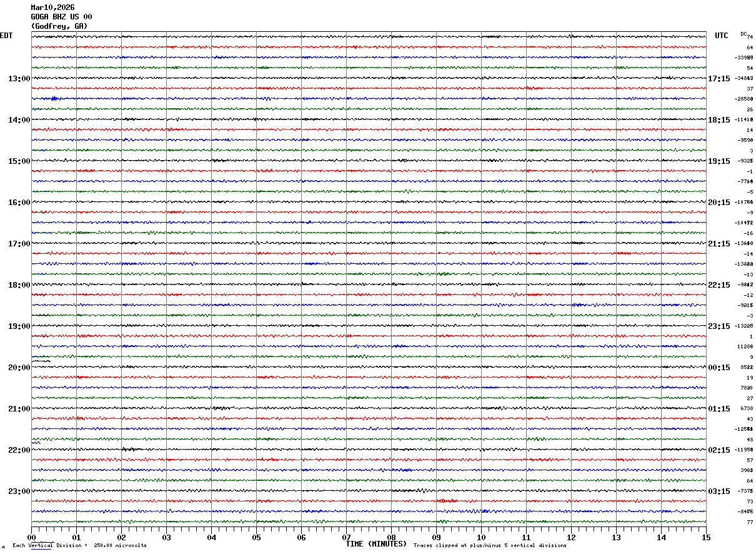Click minute-axis tick label '14'
This screenshot has height=554, width=756.
[x=661, y=537]
